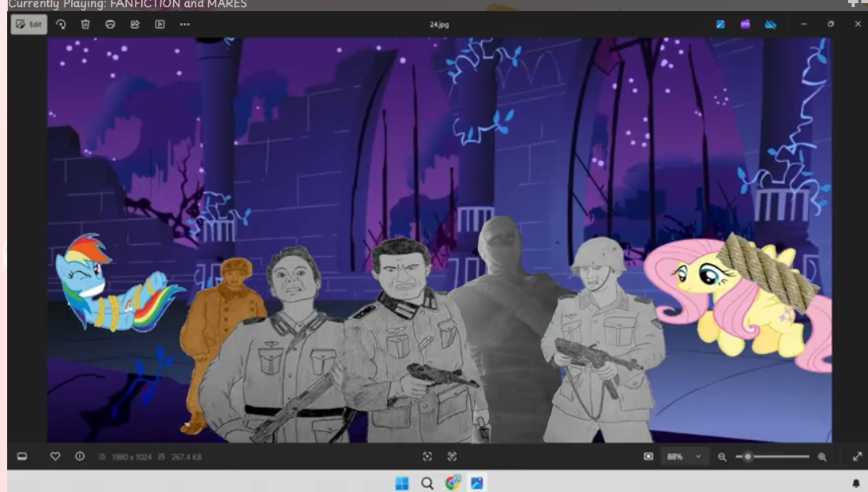
Task: Close the Photos window
Action: click(x=858, y=24)
